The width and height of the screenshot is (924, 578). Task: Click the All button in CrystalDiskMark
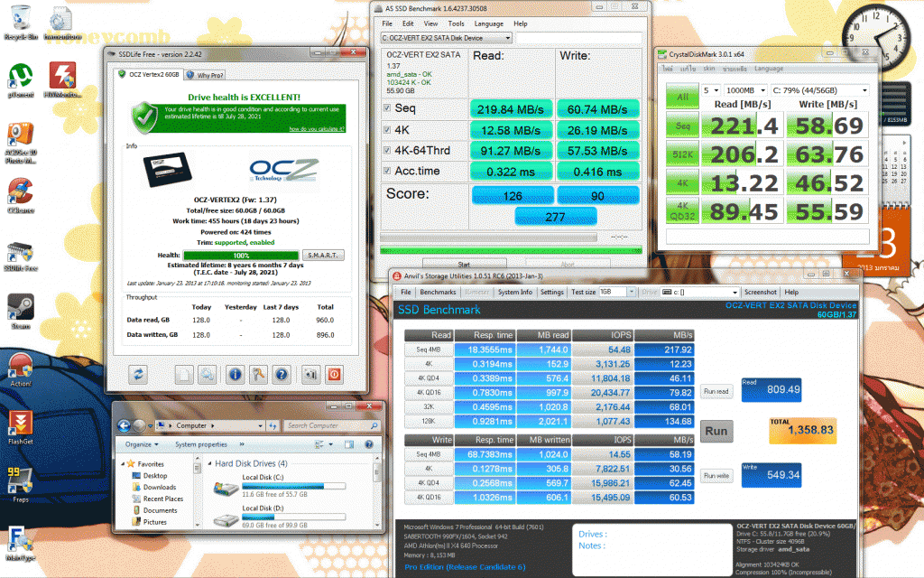pos(682,96)
